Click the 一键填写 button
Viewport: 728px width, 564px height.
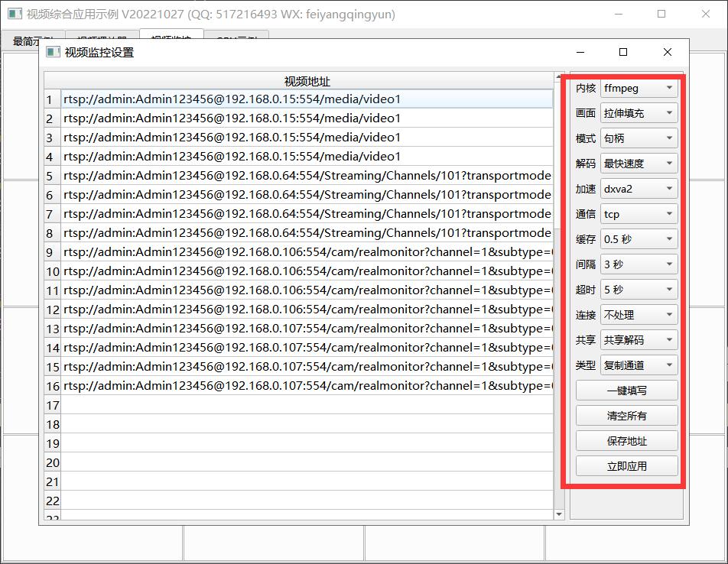pos(626,391)
